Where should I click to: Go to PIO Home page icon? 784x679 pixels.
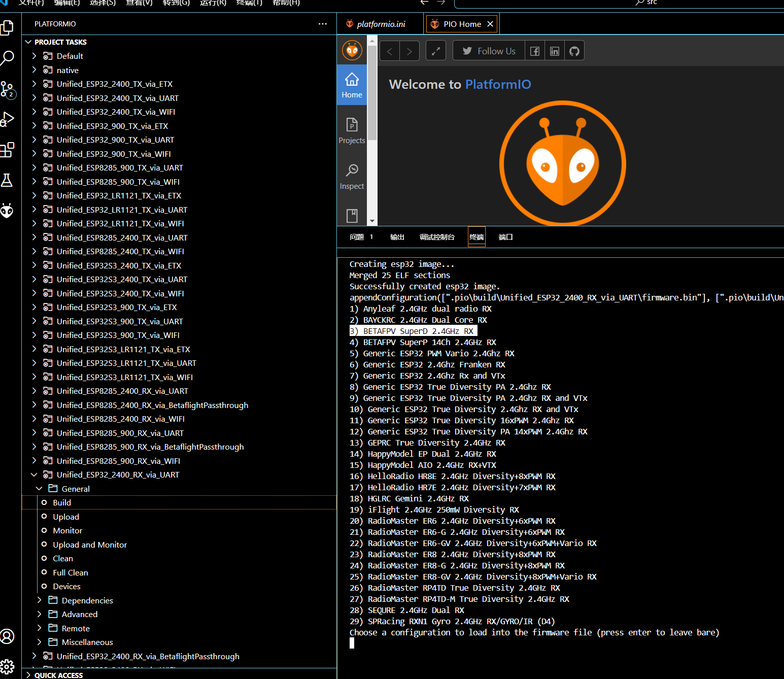[352, 85]
